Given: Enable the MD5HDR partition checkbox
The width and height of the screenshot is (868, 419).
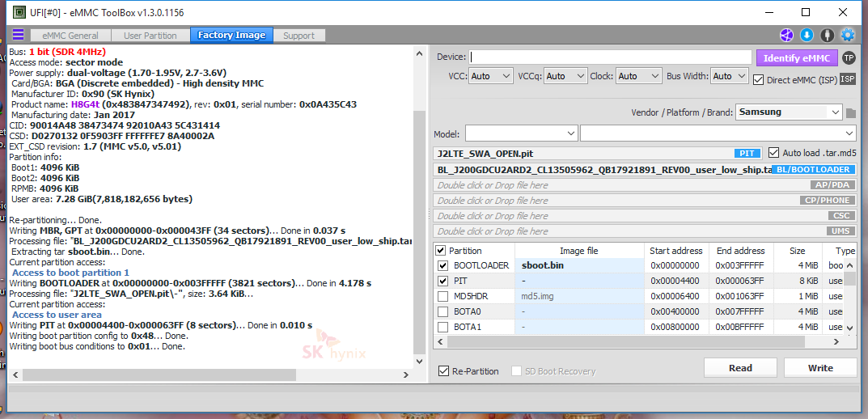Looking at the screenshot, I should click(x=442, y=296).
